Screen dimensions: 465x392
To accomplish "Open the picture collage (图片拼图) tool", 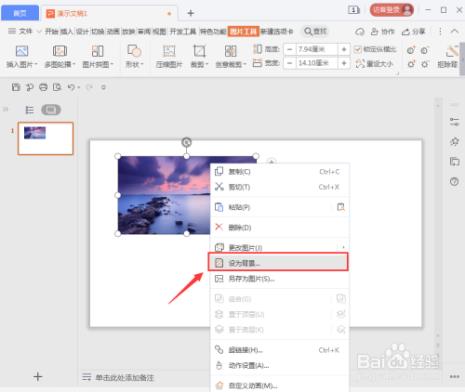I will (97, 51).
